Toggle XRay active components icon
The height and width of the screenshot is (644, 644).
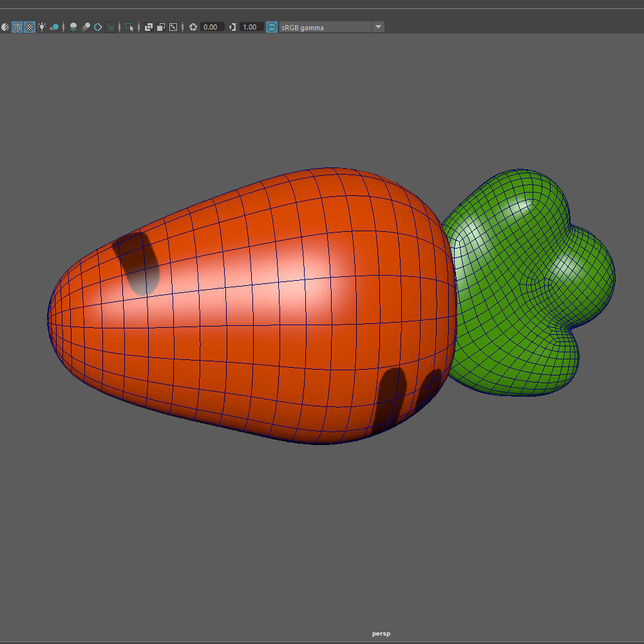click(161, 27)
